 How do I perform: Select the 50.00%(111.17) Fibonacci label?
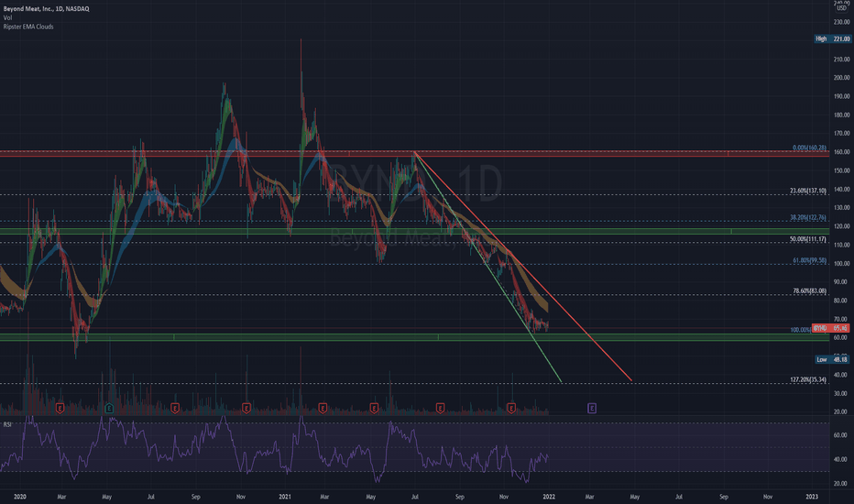click(808, 239)
